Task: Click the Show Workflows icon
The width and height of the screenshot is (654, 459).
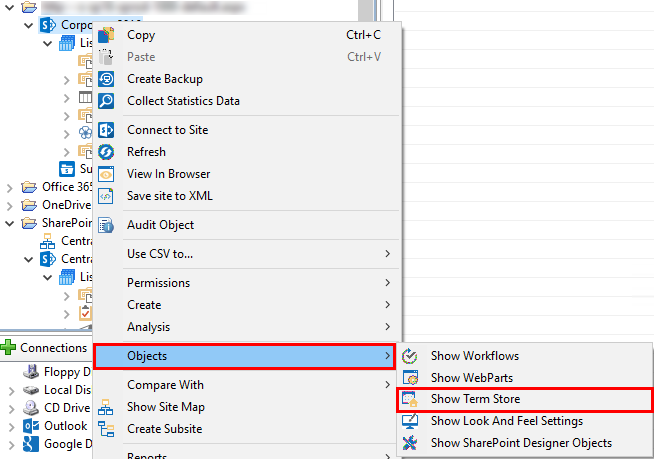Action: pyautogui.click(x=410, y=356)
